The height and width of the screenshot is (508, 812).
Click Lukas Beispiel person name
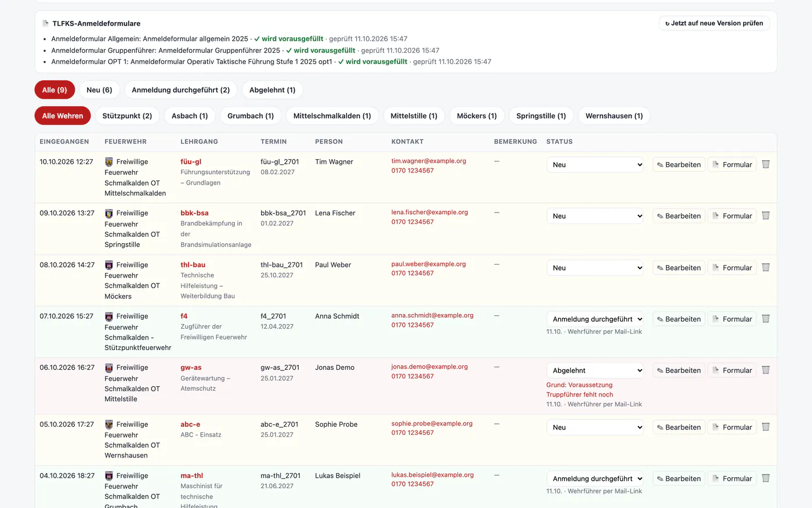pyautogui.click(x=338, y=475)
